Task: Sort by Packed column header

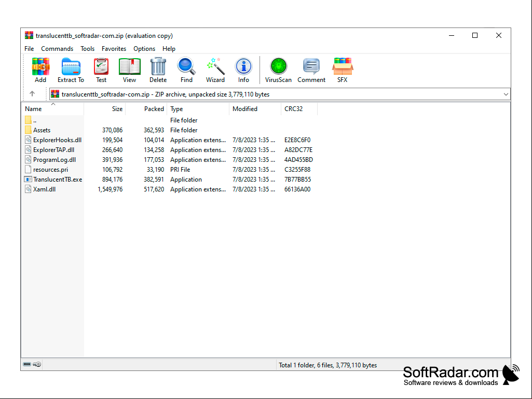Action: (146, 109)
